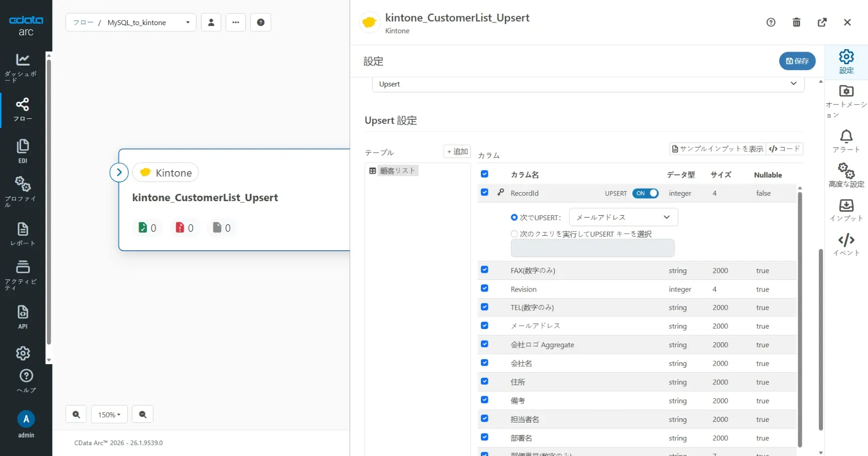This screenshot has height=456, width=868.
Task: Uncheck the 住所 column checkbox
Action: [x=484, y=381]
